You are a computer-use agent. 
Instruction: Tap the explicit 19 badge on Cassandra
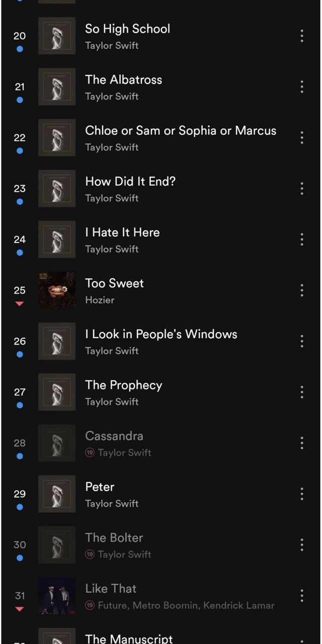tap(90, 453)
